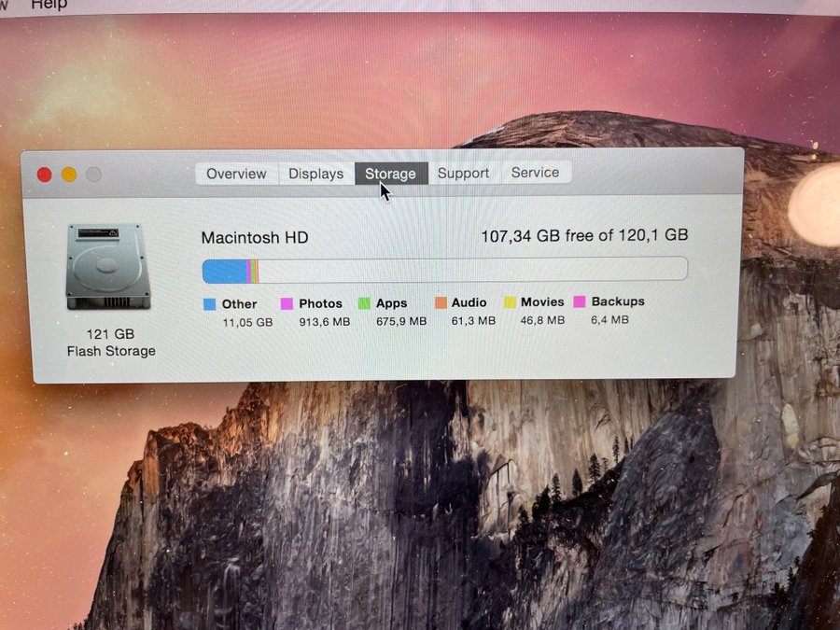Open the Displays tab
The image size is (840, 630).
pyautogui.click(x=315, y=174)
